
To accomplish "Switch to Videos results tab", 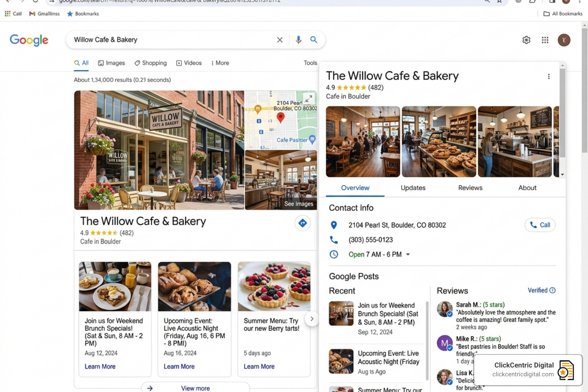I will tap(189, 63).
